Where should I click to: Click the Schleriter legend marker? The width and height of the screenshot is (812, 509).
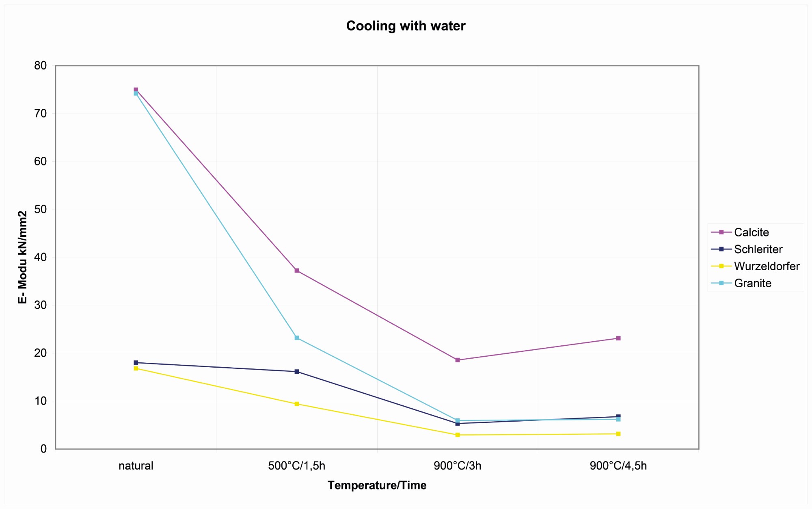click(x=721, y=249)
